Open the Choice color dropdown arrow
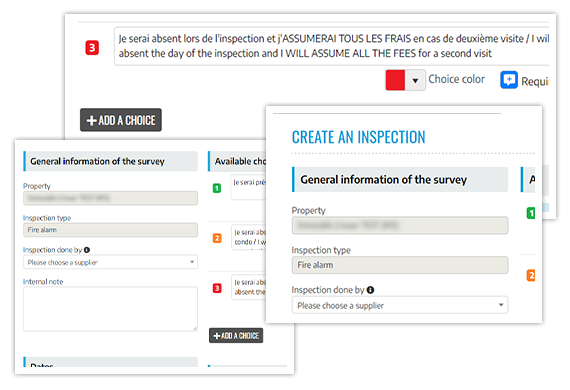 pyautogui.click(x=415, y=80)
